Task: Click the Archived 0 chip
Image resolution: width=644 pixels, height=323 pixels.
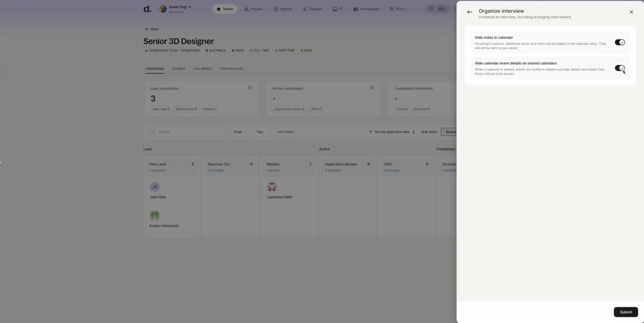Action: (422, 109)
